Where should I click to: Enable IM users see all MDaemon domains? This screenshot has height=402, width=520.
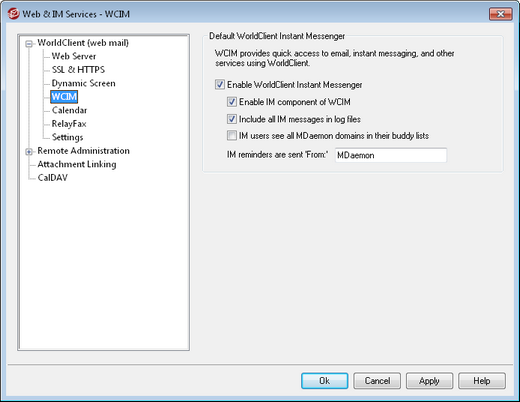232,136
